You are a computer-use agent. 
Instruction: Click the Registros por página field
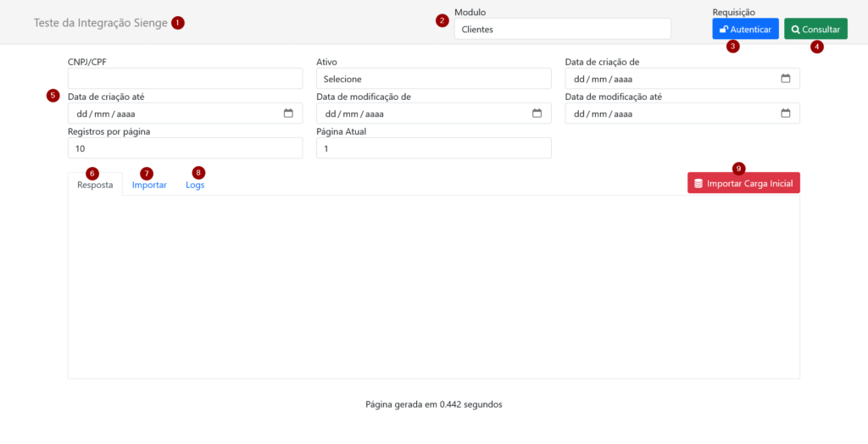click(x=185, y=148)
